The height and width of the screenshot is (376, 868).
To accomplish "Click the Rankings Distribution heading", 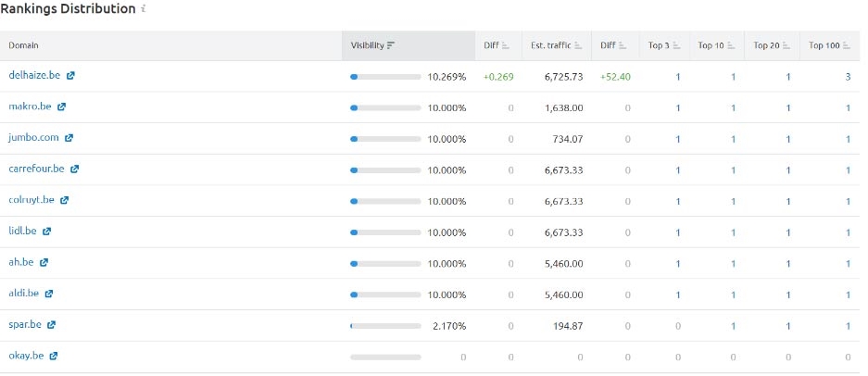I will click(x=69, y=9).
